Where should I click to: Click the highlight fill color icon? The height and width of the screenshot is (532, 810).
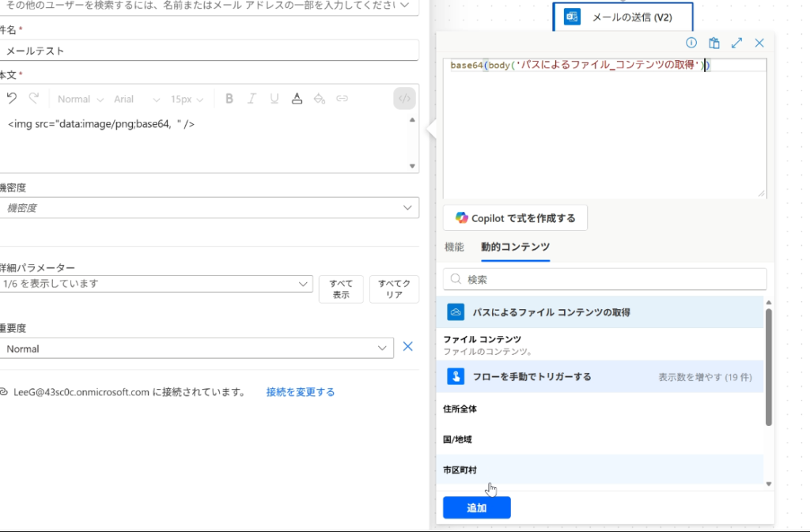(x=320, y=99)
